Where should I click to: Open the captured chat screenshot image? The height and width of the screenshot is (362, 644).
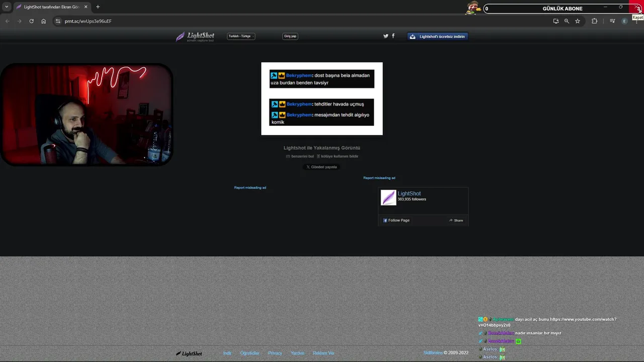(x=322, y=99)
